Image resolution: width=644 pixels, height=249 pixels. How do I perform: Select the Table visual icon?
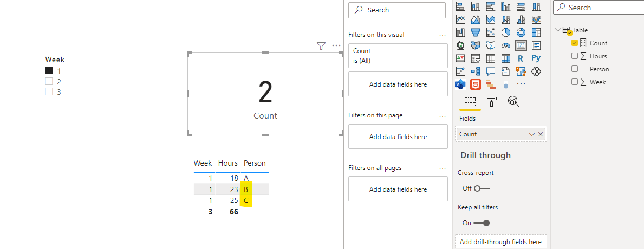coord(490,58)
